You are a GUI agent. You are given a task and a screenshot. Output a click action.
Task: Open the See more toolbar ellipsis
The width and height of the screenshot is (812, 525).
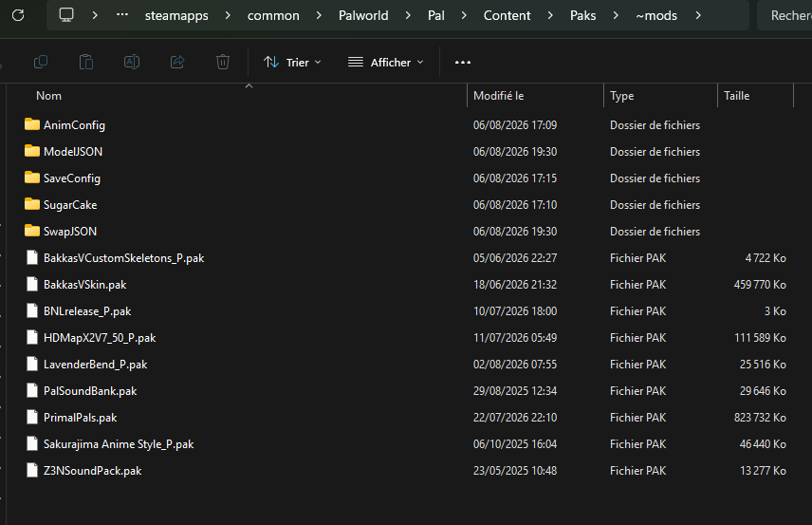(x=463, y=63)
